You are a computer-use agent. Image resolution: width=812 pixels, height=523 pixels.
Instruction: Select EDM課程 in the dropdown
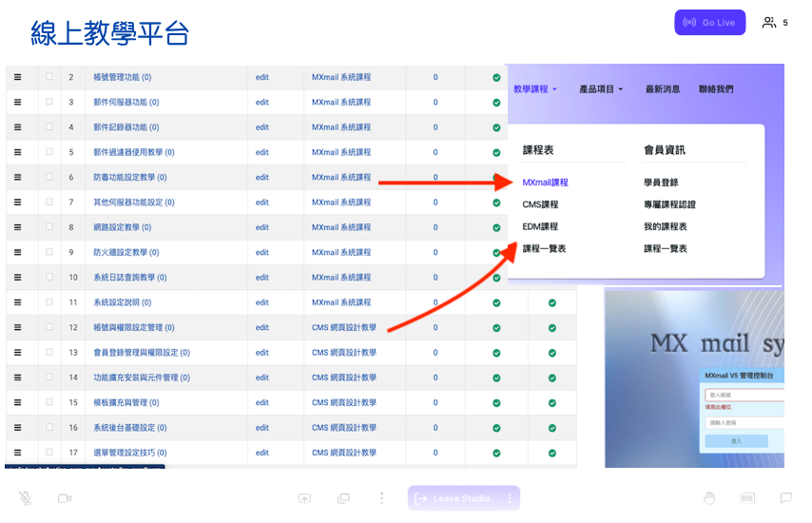point(540,227)
